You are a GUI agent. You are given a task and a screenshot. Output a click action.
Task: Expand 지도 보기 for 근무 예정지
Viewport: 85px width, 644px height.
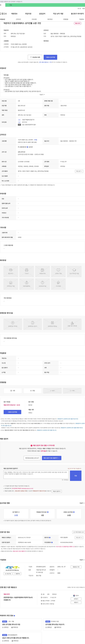tap(79, 171)
